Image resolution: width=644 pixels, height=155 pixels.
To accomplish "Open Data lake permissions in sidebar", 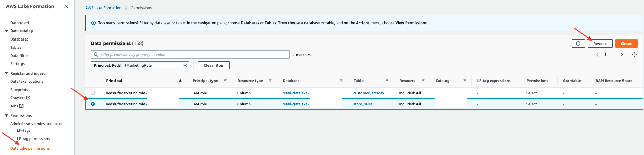I will [30, 148].
